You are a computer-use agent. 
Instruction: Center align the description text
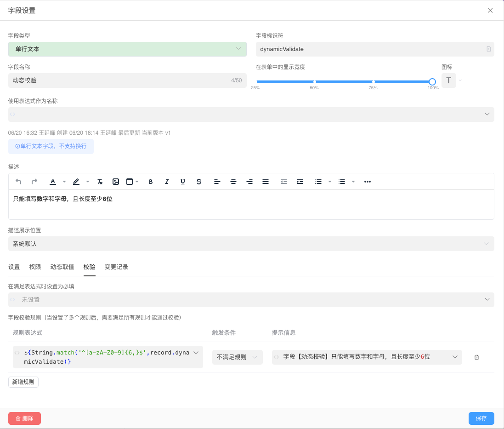(x=233, y=182)
